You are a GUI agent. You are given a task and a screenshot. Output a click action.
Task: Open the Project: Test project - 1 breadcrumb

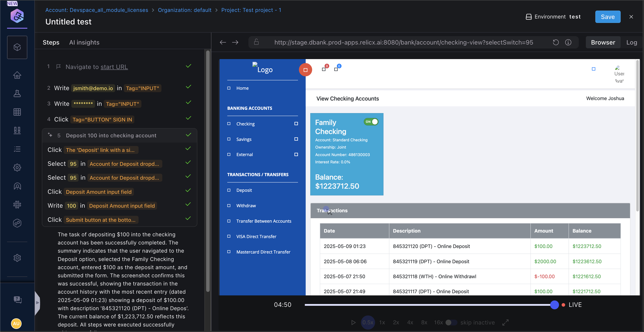[251, 10]
